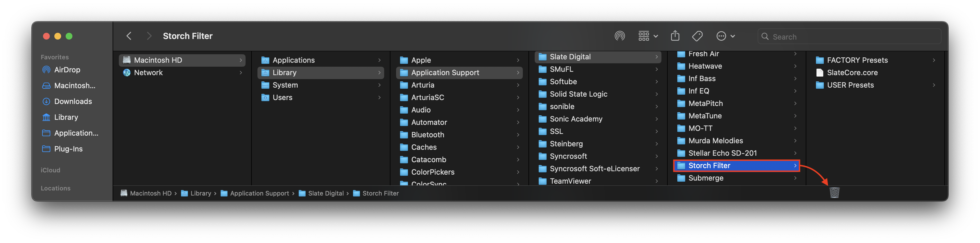Click Storch Filter in the path bar
Viewport: 980px width, 243px height.
[376, 194]
